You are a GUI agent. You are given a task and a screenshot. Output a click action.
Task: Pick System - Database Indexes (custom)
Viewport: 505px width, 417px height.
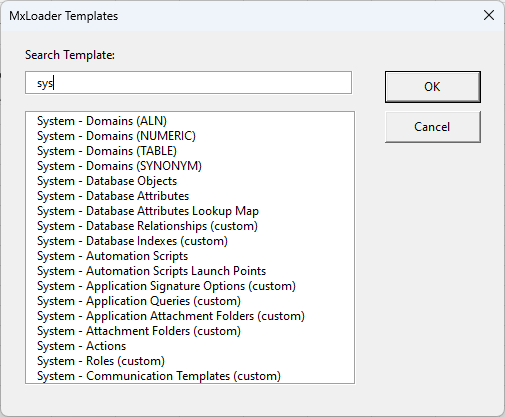click(190, 241)
